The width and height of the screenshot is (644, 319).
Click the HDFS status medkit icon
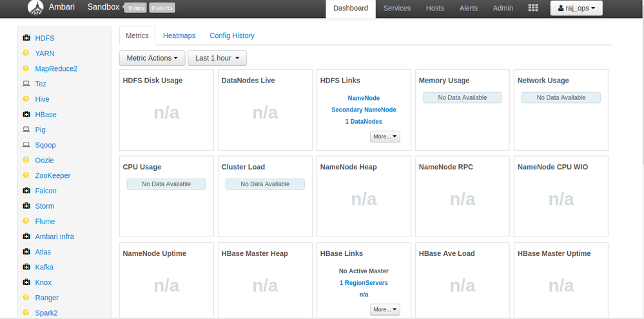[x=26, y=38]
